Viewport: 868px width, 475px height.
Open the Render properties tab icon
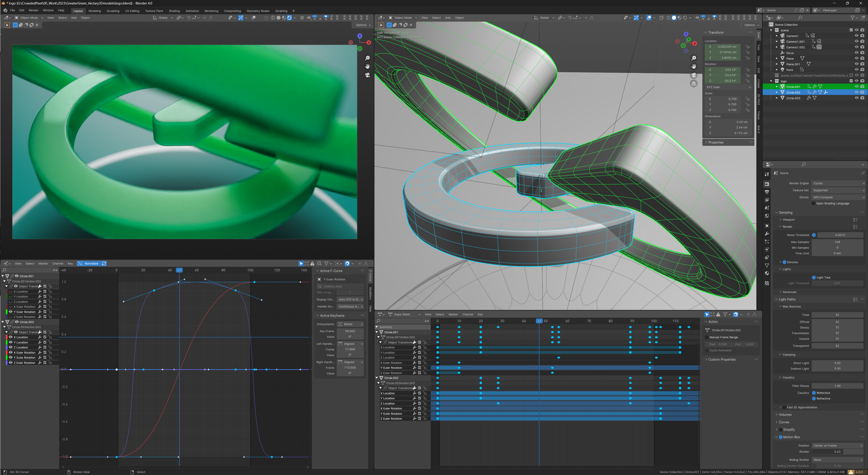point(767,184)
